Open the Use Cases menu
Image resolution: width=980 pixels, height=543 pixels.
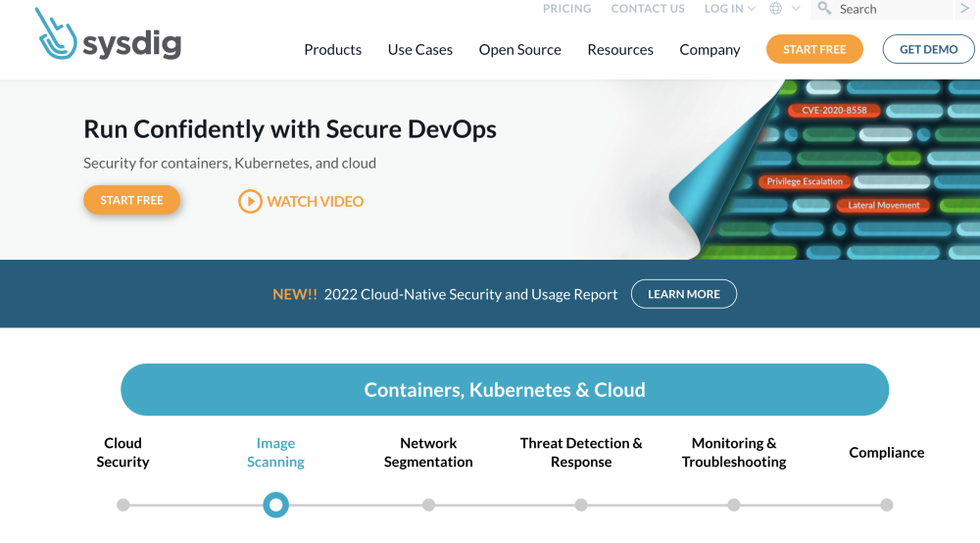point(420,49)
